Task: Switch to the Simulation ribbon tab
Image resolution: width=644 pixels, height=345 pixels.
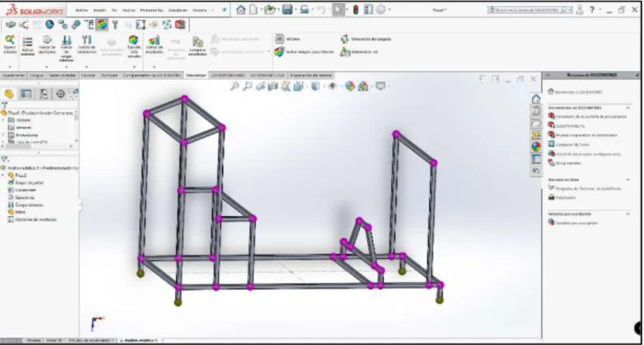Action: tap(196, 75)
